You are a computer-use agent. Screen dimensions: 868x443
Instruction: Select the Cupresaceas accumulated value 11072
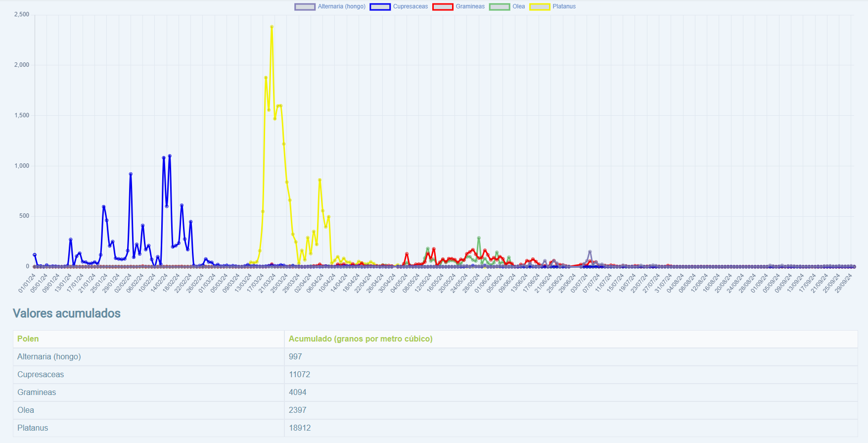(x=299, y=374)
